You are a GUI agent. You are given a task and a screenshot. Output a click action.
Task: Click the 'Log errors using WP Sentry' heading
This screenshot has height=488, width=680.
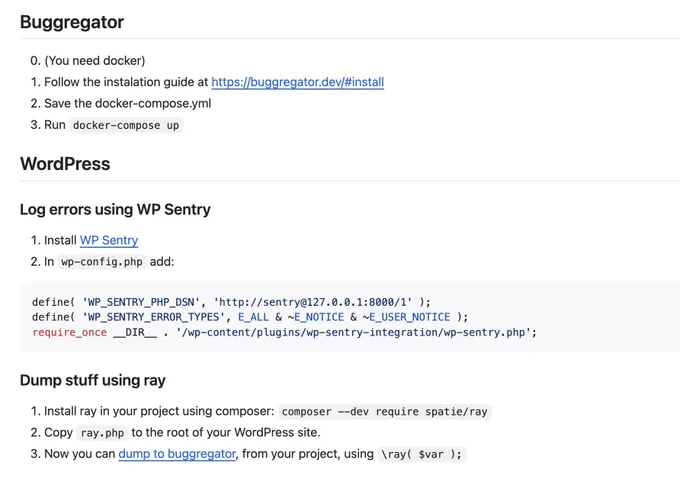pos(115,210)
